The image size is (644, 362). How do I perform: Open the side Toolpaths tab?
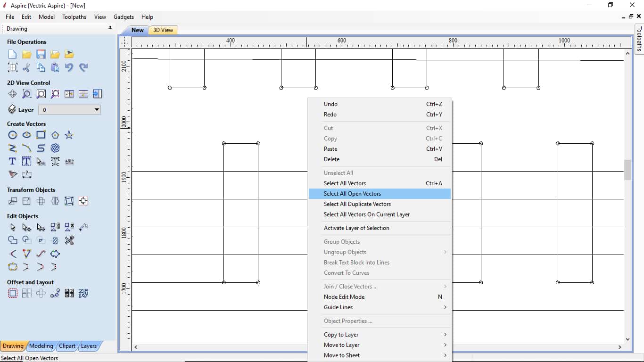coord(639,39)
